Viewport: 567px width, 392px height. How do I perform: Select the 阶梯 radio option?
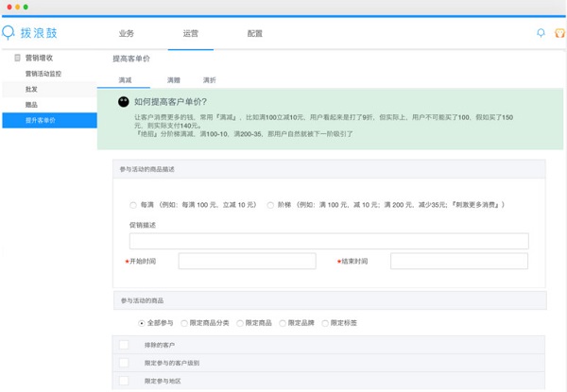pos(270,205)
